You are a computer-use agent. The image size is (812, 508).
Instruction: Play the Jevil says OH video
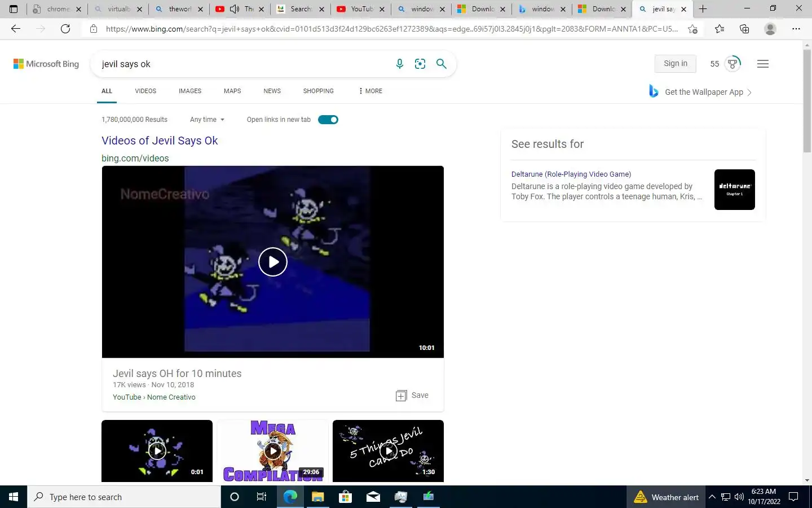pos(273,262)
